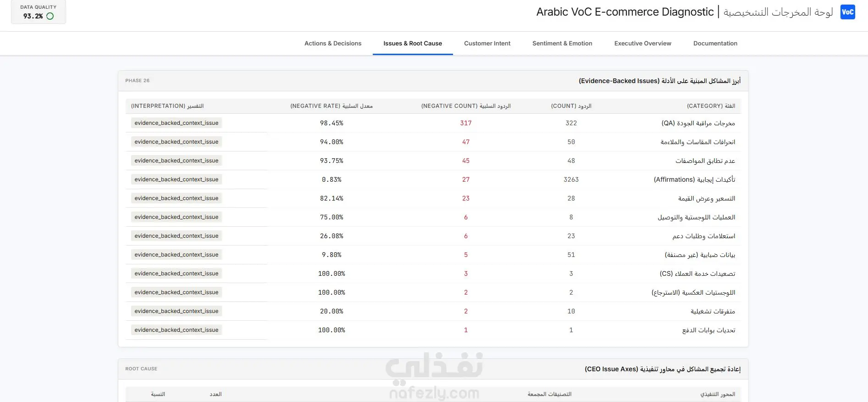Go to the Executive Overview tab
This screenshot has height=402, width=868.
click(x=642, y=44)
